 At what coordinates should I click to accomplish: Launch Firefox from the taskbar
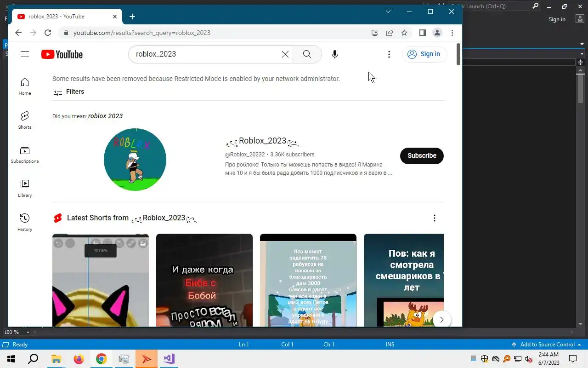pos(79,359)
